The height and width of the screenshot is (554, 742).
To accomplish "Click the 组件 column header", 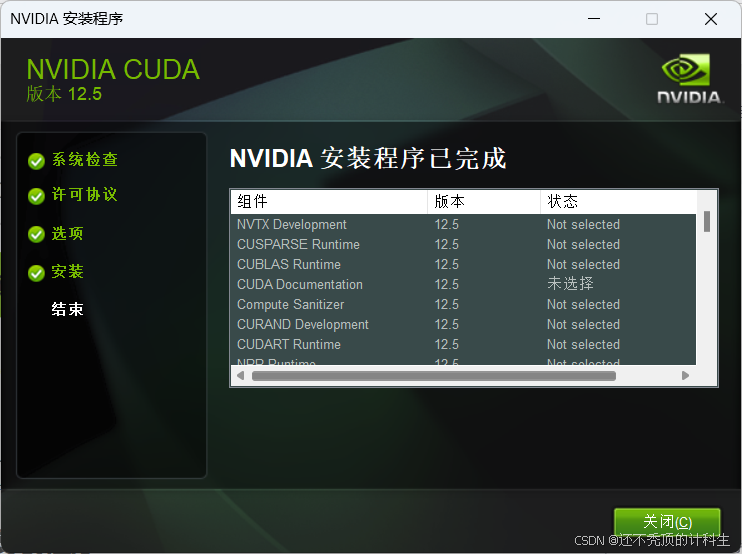I will [x=329, y=202].
